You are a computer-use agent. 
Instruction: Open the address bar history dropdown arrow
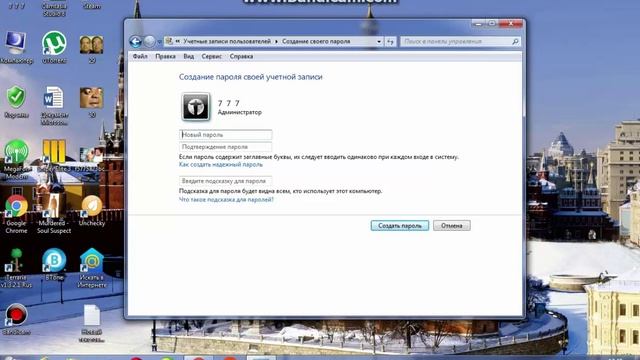(x=379, y=42)
